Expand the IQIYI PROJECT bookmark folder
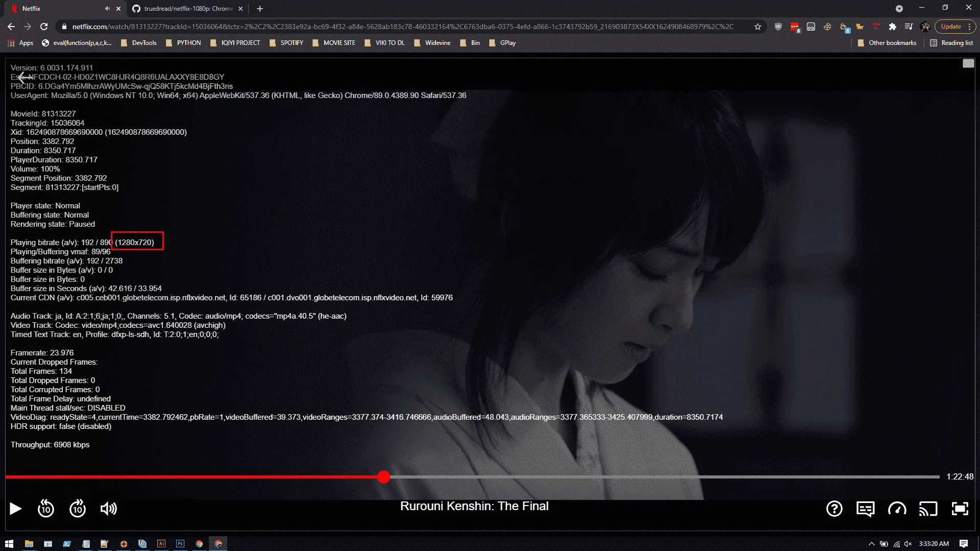Image resolution: width=980 pixels, height=551 pixels. [235, 43]
